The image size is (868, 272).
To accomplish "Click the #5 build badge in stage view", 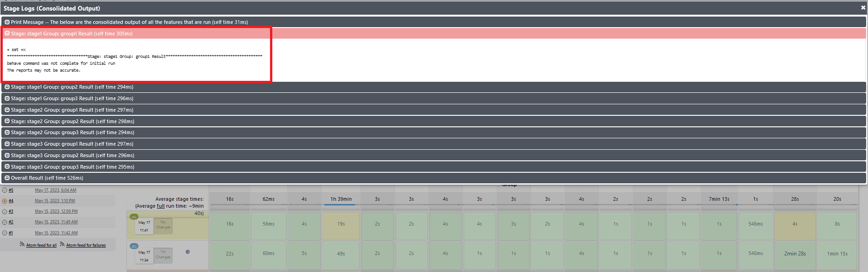I will [134, 246].
